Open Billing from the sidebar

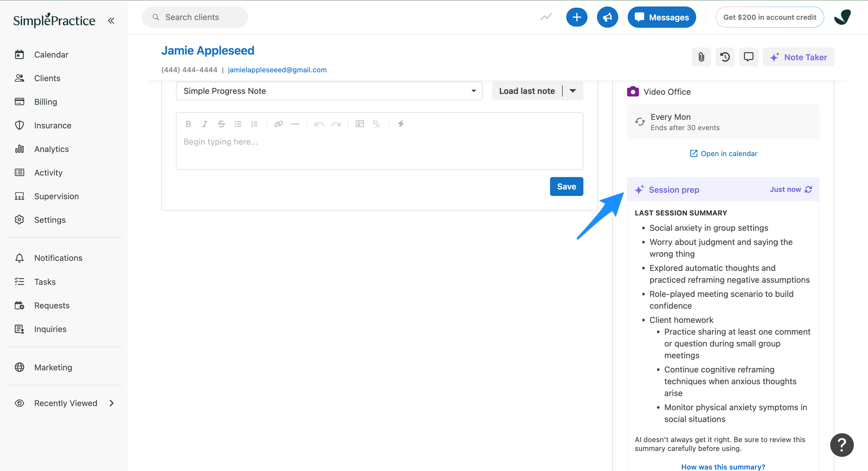coord(45,102)
